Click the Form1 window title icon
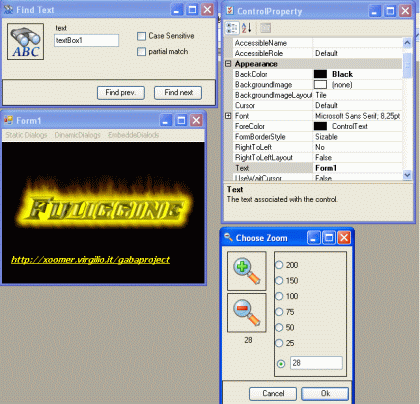 pyautogui.click(x=8, y=120)
